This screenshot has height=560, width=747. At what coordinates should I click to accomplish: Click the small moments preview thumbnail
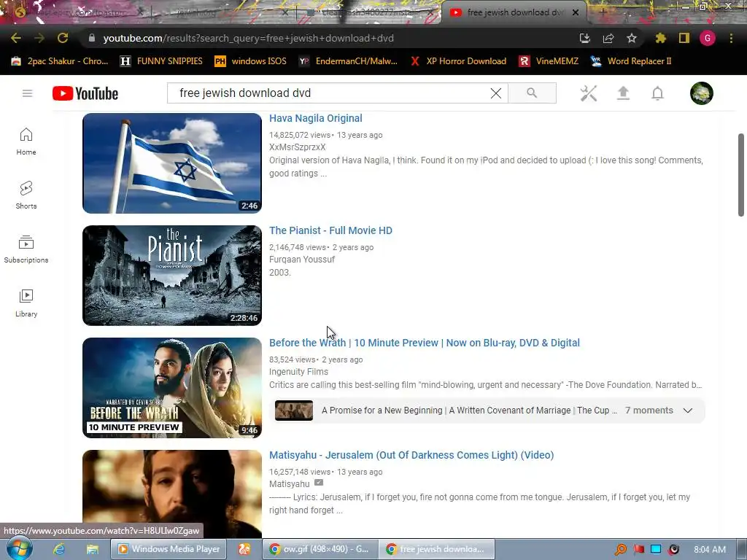294,411
